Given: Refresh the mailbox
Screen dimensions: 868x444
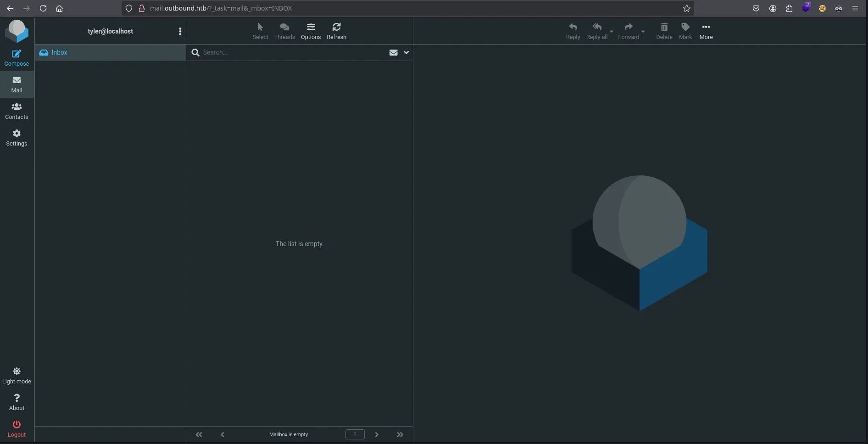Looking at the screenshot, I should (336, 31).
